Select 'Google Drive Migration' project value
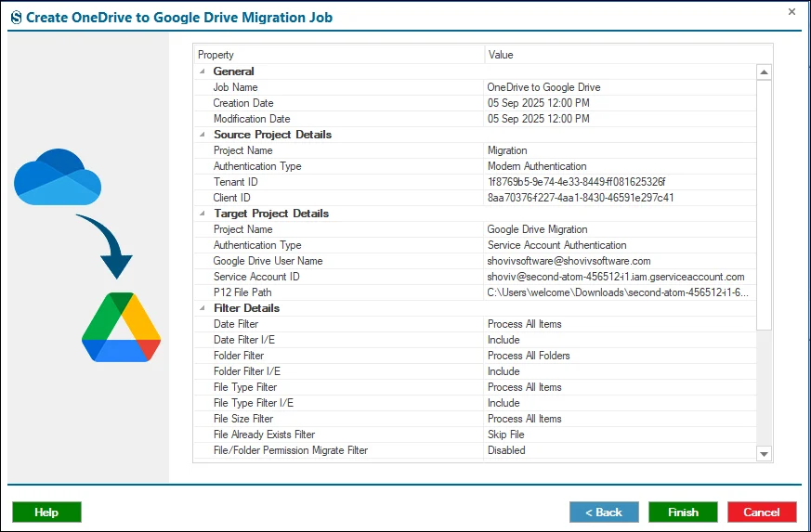The image size is (811, 532). (x=537, y=229)
